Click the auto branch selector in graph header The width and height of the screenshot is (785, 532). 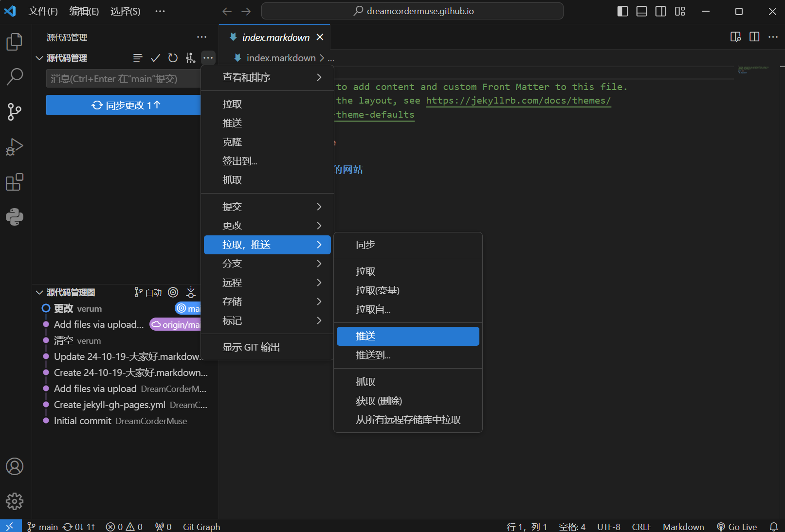[148, 292]
